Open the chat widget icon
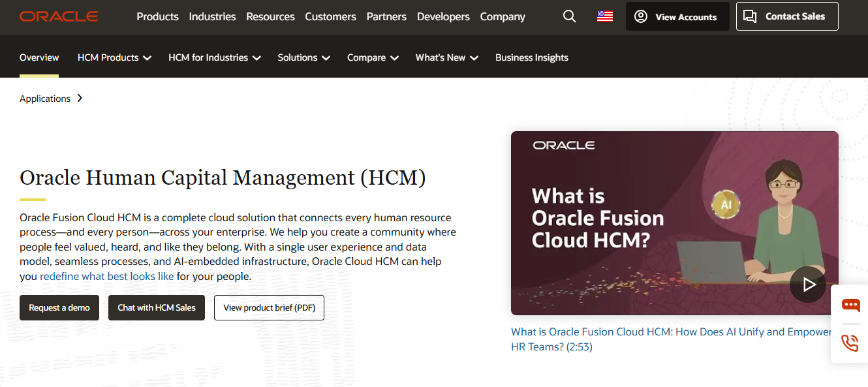The height and width of the screenshot is (387, 868). [x=850, y=305]
